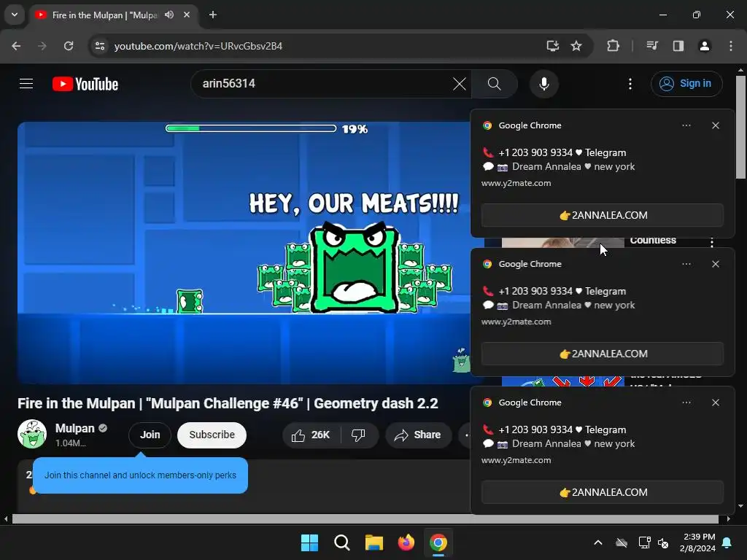Open Chrome's three-dot main menu
This screenshot has width=747, height=560.
(731, 46)
